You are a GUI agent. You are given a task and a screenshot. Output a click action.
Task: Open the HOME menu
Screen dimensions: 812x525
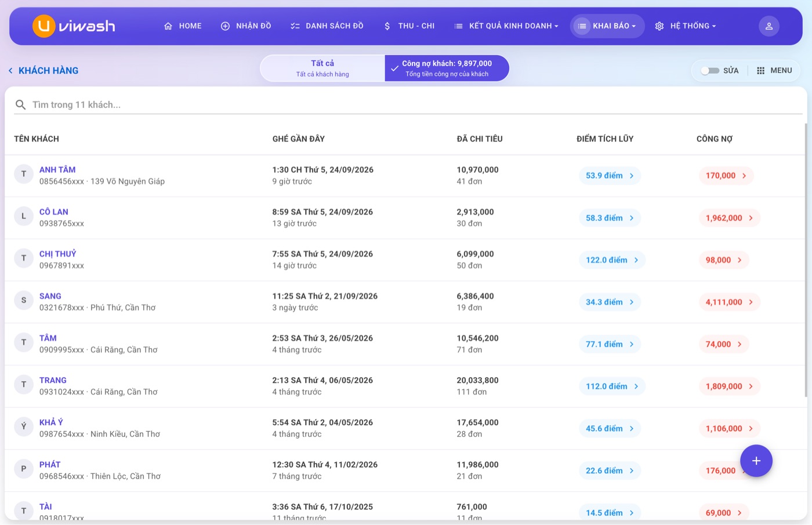coord(183,26)
